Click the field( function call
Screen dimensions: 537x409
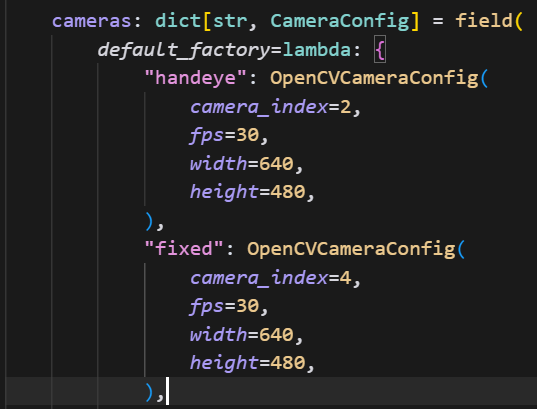coord(489,21)
